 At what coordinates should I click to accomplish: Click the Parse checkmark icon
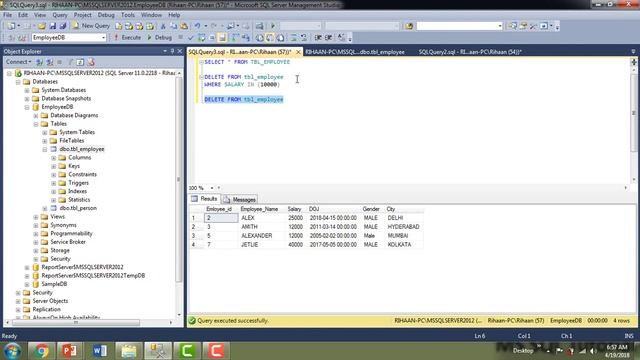(x=191, y=38)
